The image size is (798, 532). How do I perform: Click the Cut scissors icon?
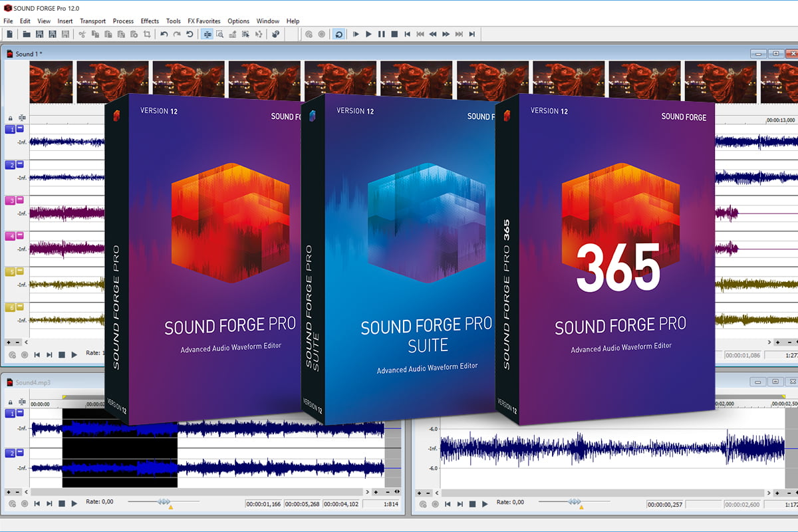pyautogui.click(x=82, y=34)
